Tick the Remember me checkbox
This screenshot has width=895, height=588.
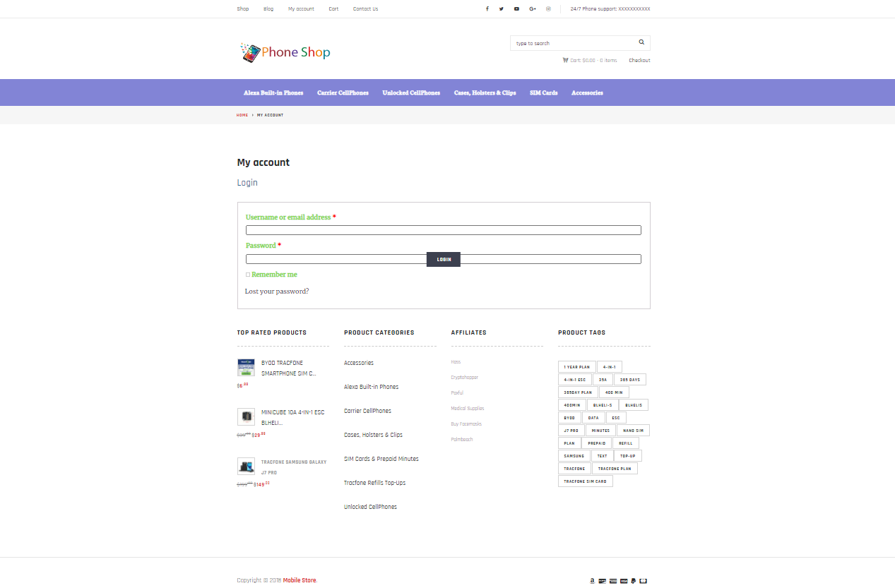click(248, 275)
